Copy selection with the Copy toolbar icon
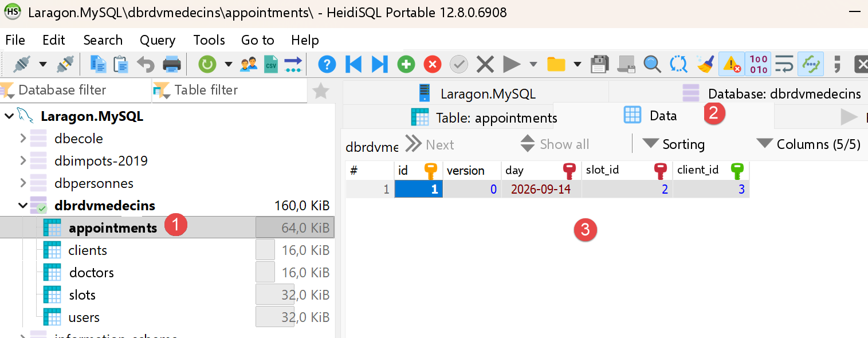Screen dimensions: 868x338 click(98, 64)
